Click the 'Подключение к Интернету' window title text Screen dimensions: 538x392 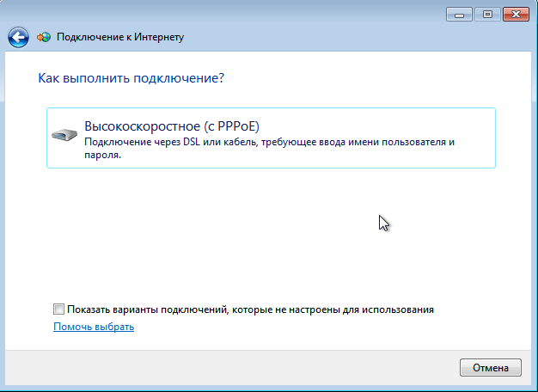(x=119, y=38)
